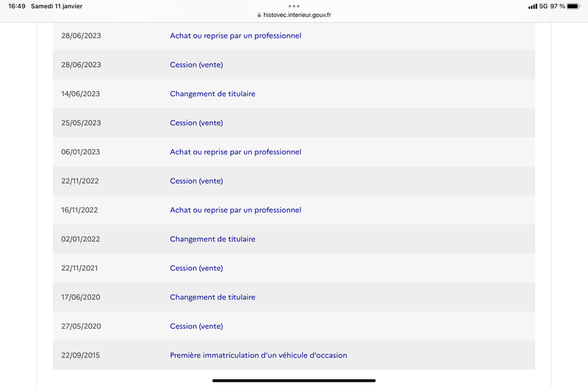Open the 14/06/2023 Changement de titulaire entry
Image resolution: width=588 pixels, height=386 pixels.
212,94
